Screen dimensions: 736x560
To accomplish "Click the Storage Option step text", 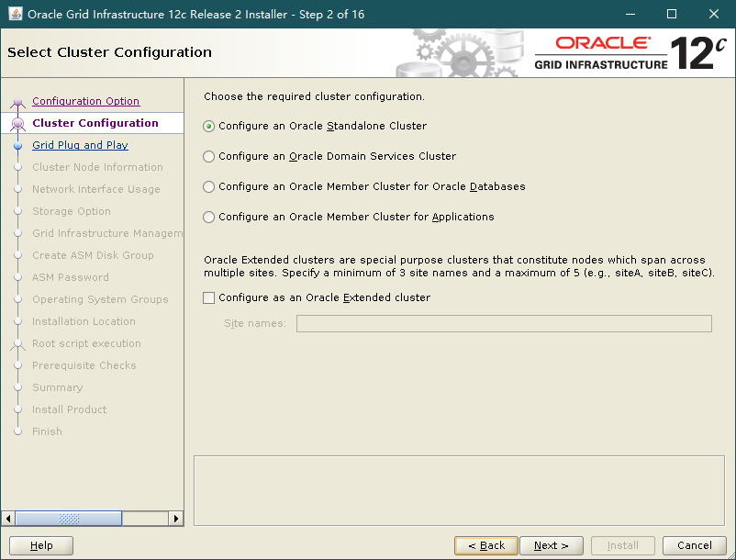I will click(72, 211).
